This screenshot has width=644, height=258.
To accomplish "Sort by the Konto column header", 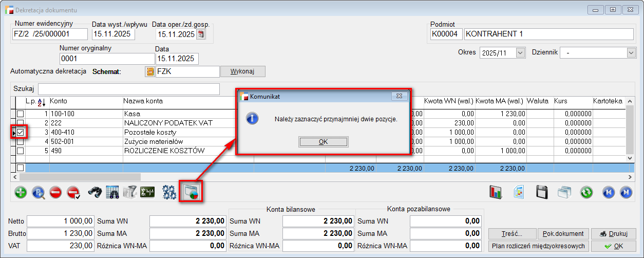I will [59, 101].
